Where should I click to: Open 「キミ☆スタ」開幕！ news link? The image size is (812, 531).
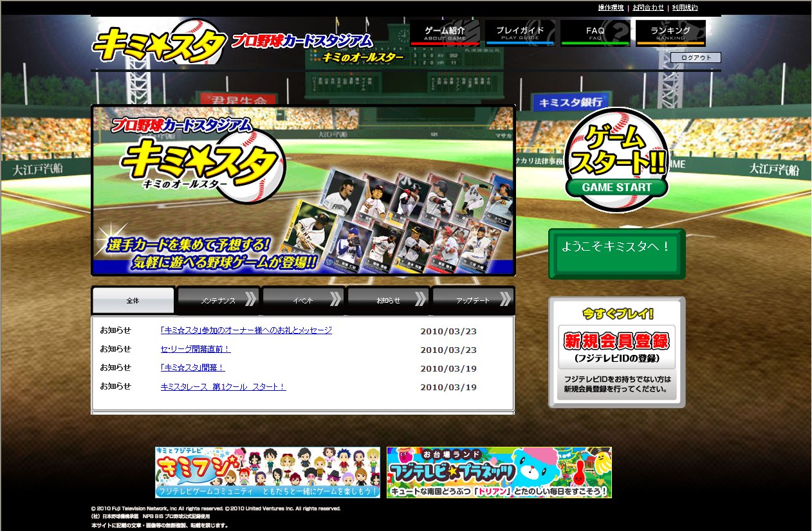click(192, 368)
